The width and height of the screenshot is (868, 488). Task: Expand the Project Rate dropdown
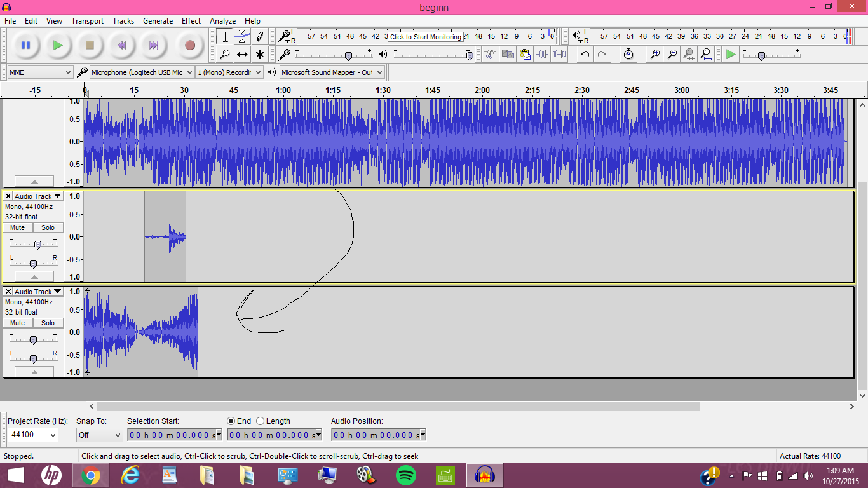coord(32,435)
